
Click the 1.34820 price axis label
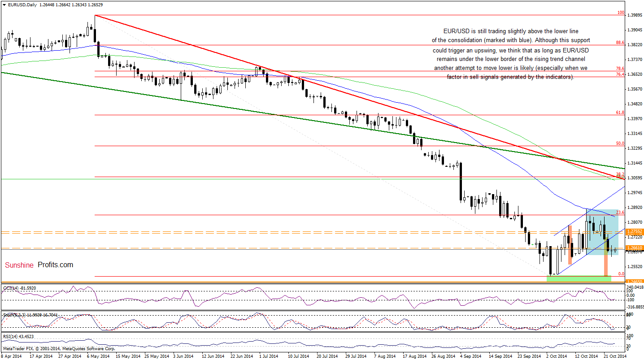pos(635,104)
